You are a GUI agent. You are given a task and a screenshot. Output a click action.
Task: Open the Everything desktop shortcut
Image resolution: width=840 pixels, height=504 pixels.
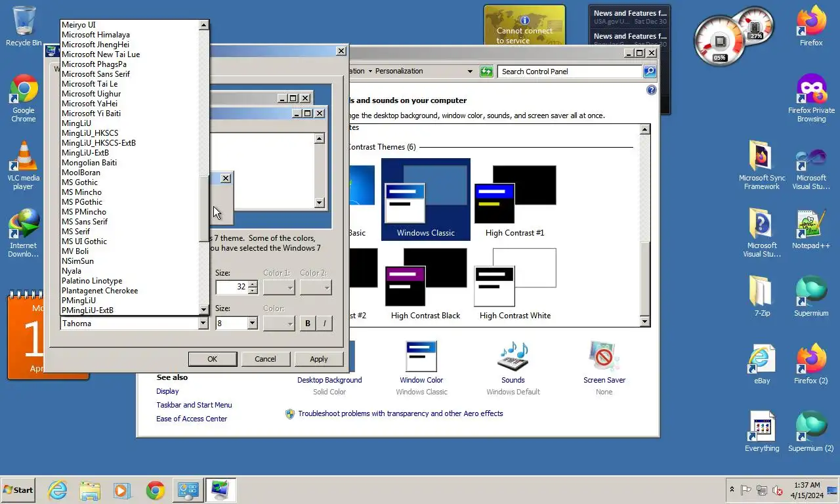click(762, 432)
